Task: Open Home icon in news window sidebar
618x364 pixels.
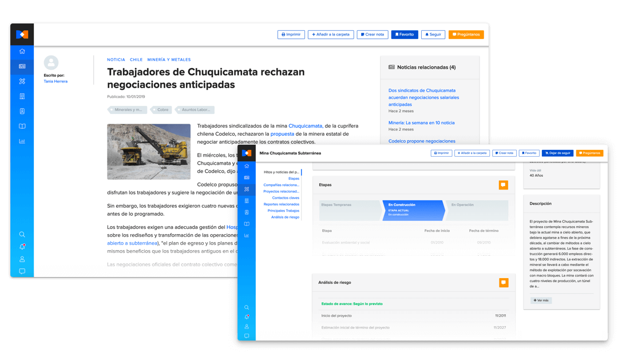Action: (x=22, y=52)
